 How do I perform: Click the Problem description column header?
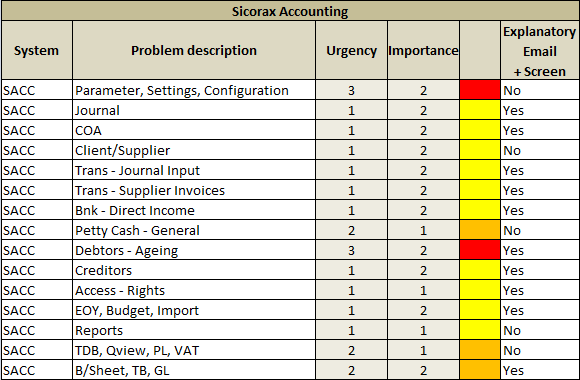(194, 50)
